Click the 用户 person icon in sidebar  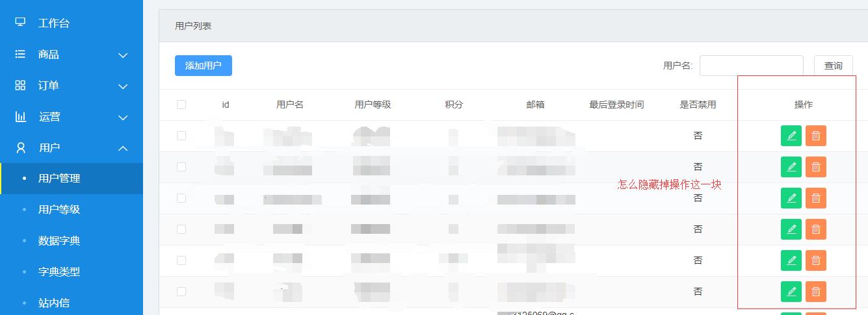[20, 148]
